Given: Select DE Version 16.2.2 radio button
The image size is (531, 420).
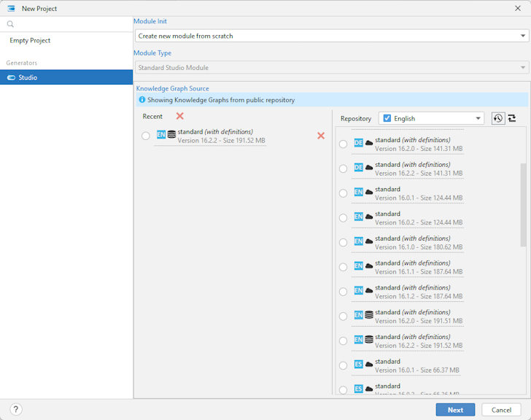Looking at the screenshot, I should pyautogui.click(x=344, y=168).
